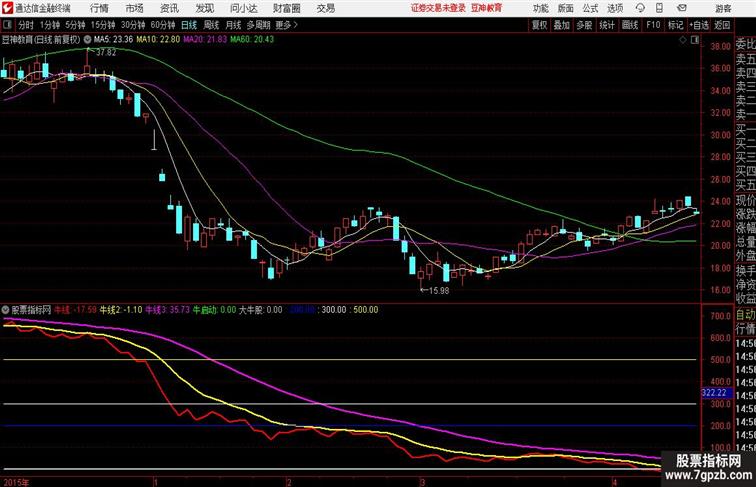Viewport: 756px width, 487px height.
Task: Switch to the 30分钟 period tab
Action: pyautogui.click(x=133, y=25)
